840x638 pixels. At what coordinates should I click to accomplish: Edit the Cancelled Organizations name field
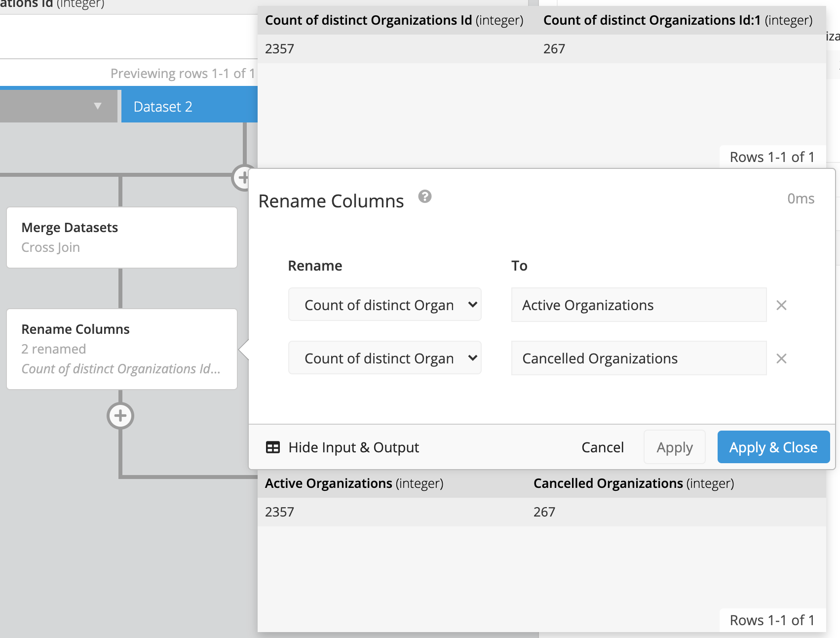click(x=639, y=358)
